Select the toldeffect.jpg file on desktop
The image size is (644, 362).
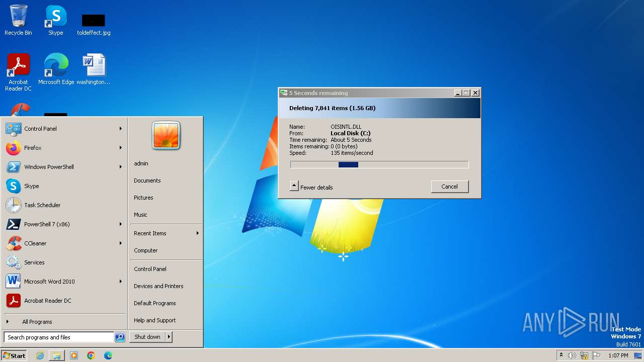(94, 24)
